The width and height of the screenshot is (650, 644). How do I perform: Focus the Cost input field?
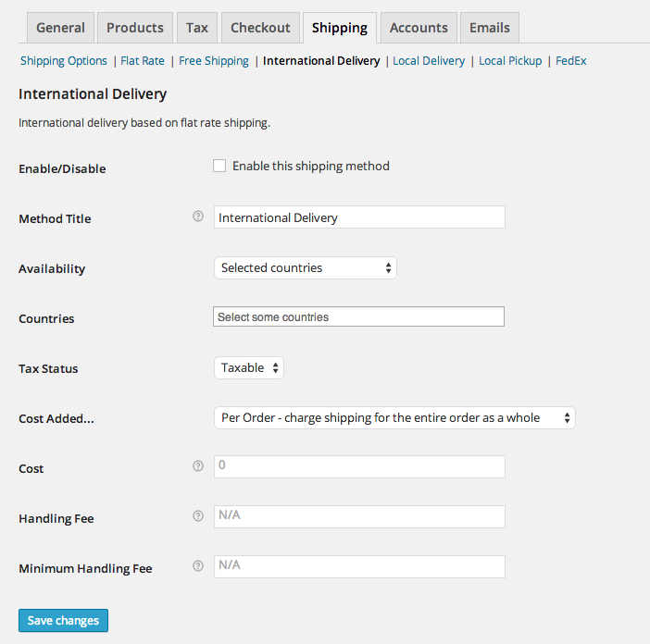(x=359, y=466)
